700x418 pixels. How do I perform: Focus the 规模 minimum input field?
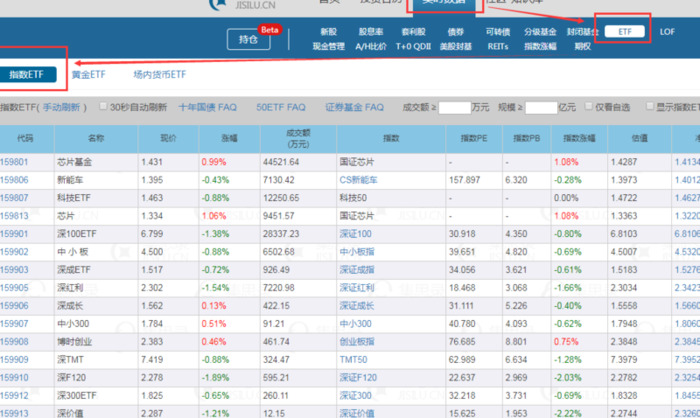pyautogui.click(x=541, y=108)
